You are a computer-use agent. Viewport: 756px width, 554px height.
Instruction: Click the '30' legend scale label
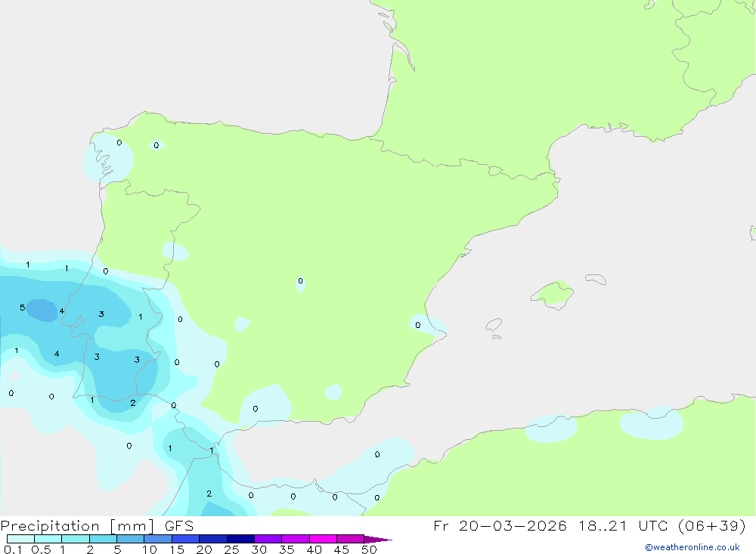[x=259, y=549]
